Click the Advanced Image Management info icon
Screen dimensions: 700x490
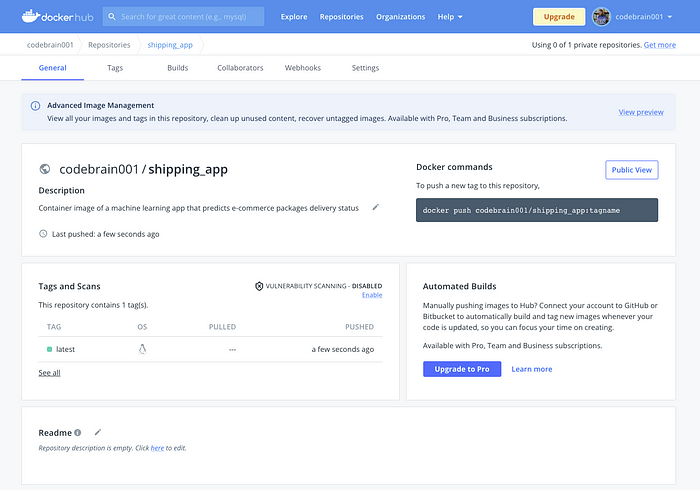[x=35, y=106]
